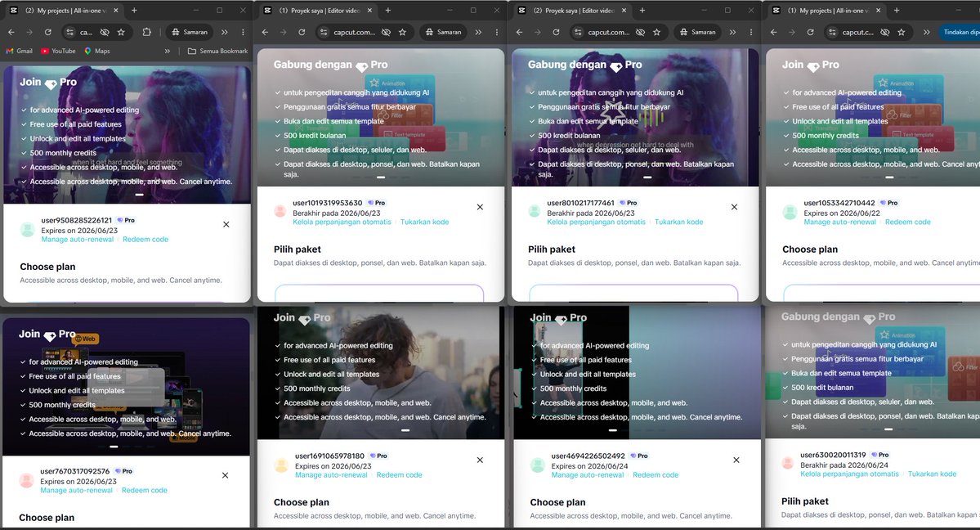Screen dimensions: 980x530
Task: Go back in the (1) Proyek saya window
Action: [265, 32]
